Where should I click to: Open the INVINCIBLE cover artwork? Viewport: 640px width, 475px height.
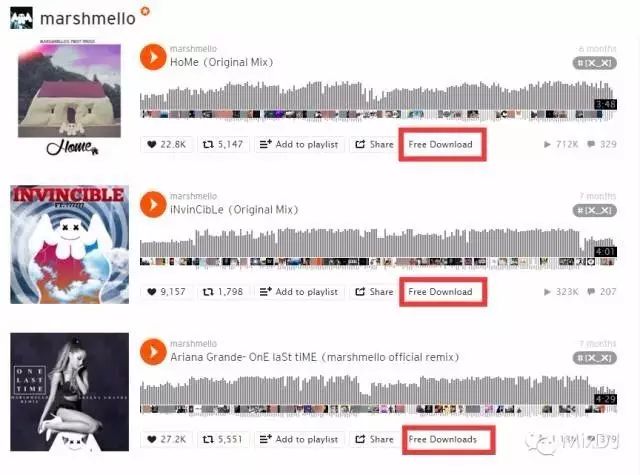(69, 244)
